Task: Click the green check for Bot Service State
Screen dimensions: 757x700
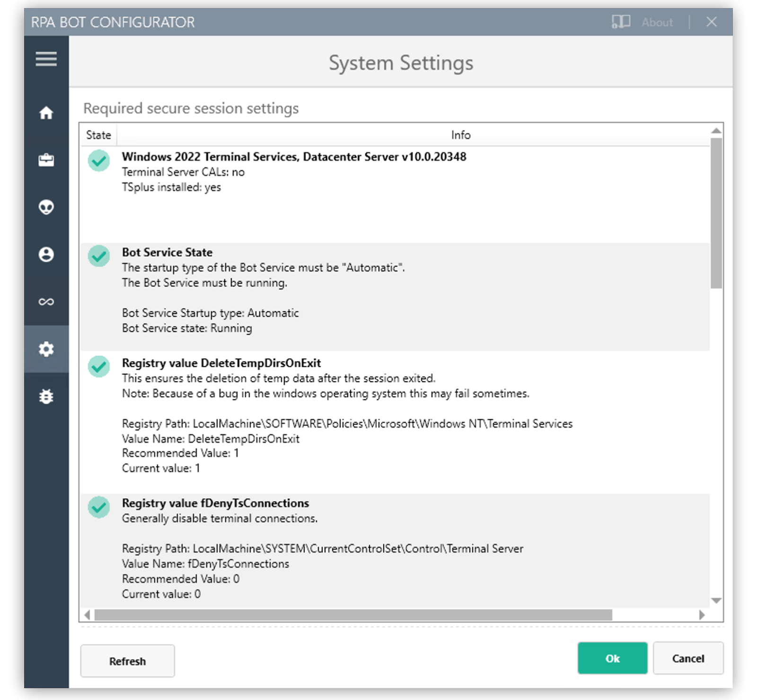Action: click(x=99, y=256)
